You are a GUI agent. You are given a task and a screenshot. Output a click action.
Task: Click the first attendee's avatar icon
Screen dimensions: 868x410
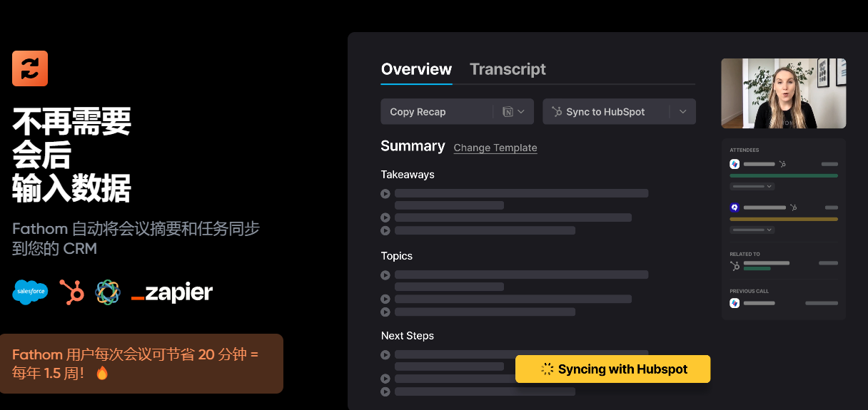pyautogui.click(x=735, y=164)
